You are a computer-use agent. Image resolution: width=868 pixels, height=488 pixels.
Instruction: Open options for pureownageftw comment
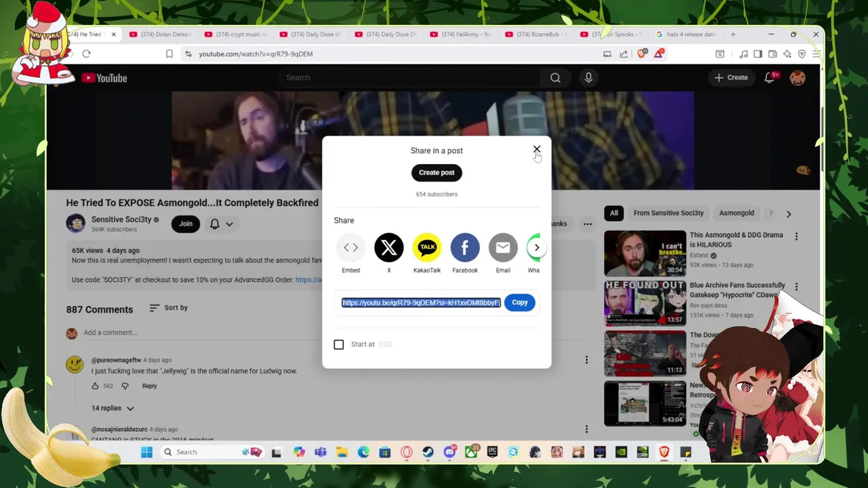coord(587,360)
